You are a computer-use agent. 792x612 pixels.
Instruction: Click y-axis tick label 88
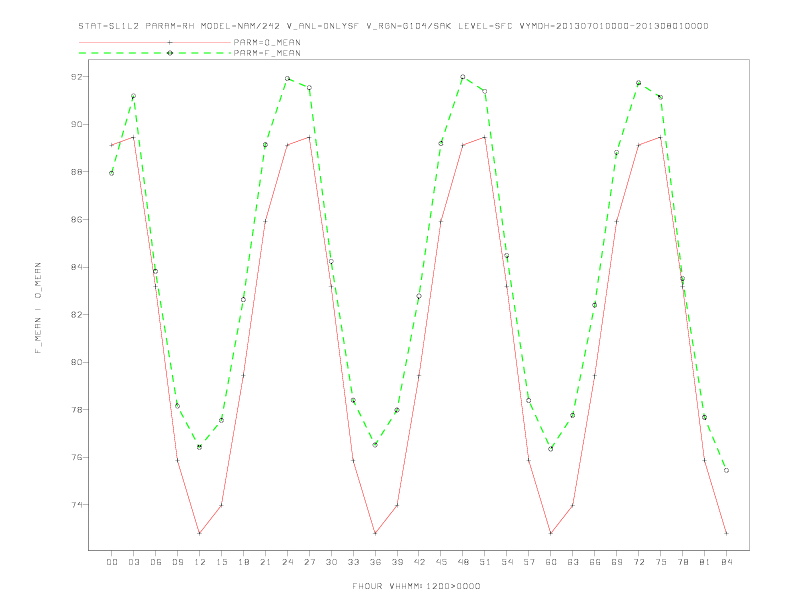tap(76, 172)
